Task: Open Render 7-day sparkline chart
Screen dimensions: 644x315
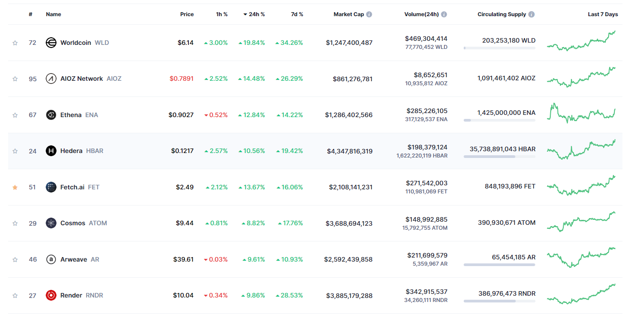Action: (x=581, y=294)
